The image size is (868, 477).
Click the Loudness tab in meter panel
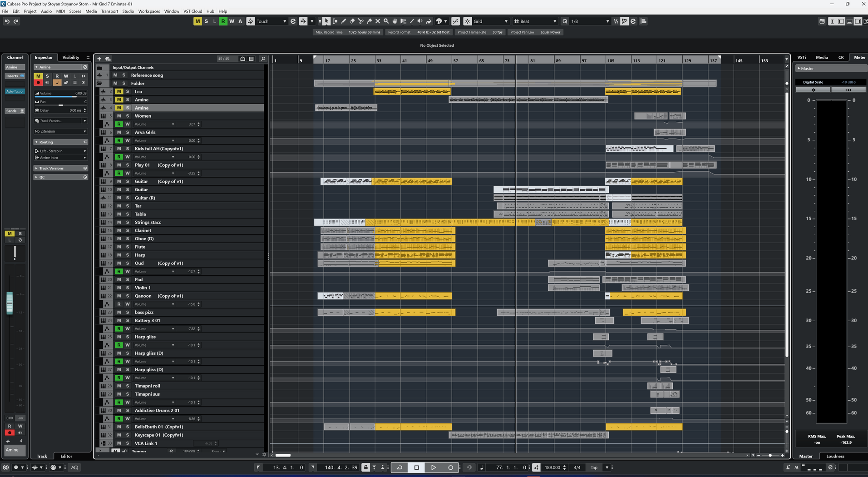835,456
